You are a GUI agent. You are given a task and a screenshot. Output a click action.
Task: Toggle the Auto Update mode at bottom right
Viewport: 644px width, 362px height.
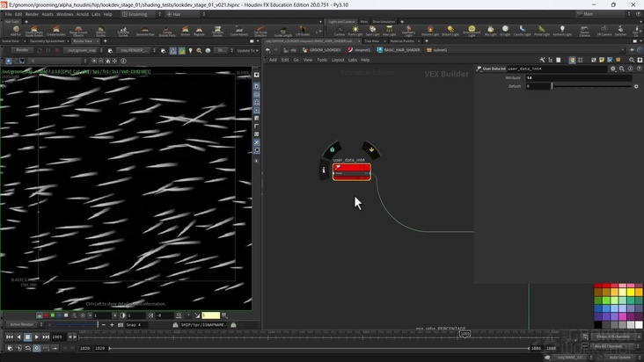(x=621, y=358)
